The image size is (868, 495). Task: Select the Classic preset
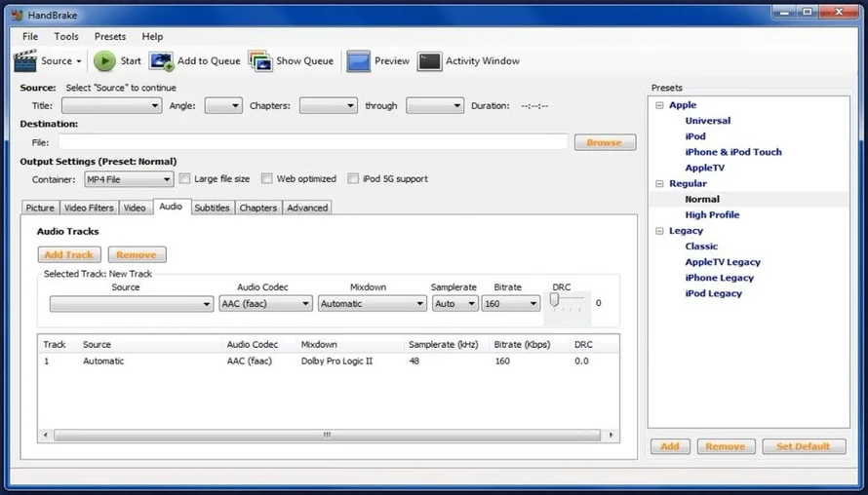pos(701,247)
